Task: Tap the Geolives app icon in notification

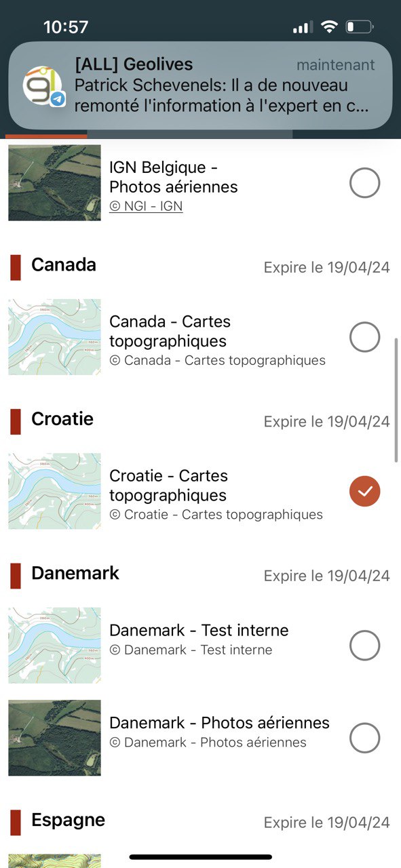Action: [x=43, y=87]
